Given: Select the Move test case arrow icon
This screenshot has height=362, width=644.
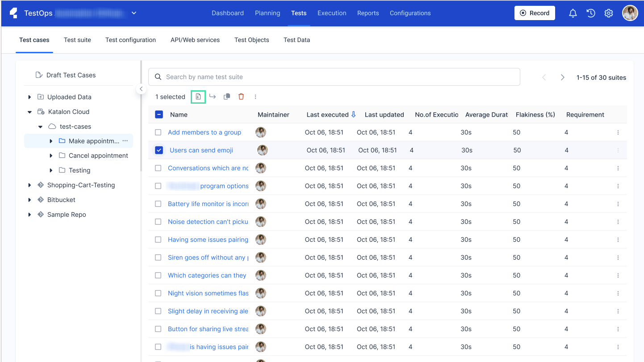Looking at the screenshot, I should tap(212, 97).
